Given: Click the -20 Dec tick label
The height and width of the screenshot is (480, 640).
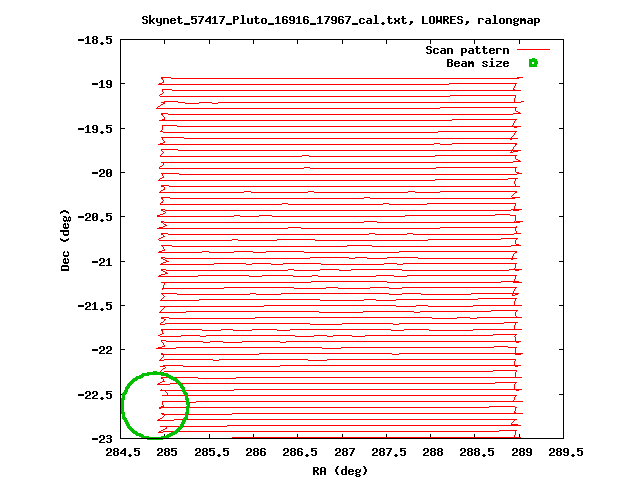Looking at the screenshot, I should coord(102,173).
